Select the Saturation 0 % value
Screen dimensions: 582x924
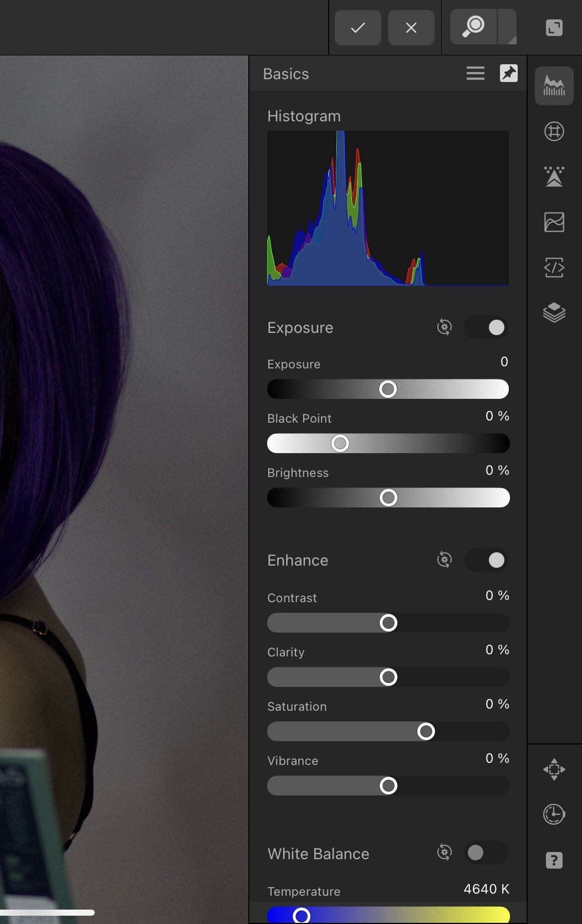tap(497, 704)
